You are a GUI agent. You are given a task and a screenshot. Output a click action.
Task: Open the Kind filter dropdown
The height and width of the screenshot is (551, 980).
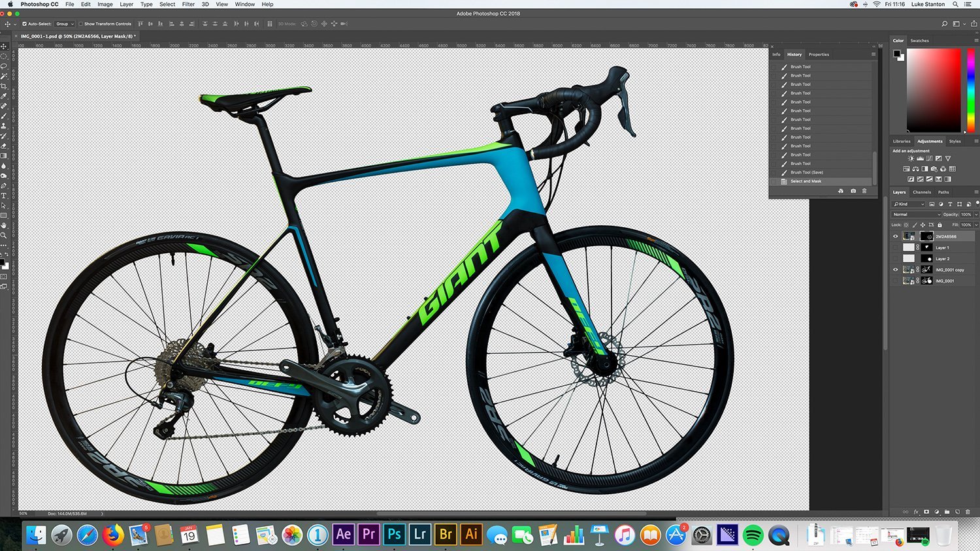click(x=911, y=204)
